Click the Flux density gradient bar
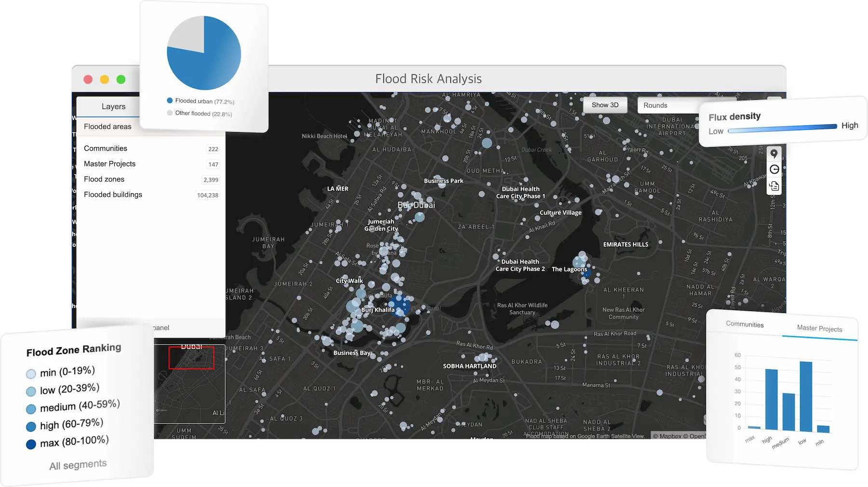Viewport: 868px width, 487px height. [x=782, y=128]
